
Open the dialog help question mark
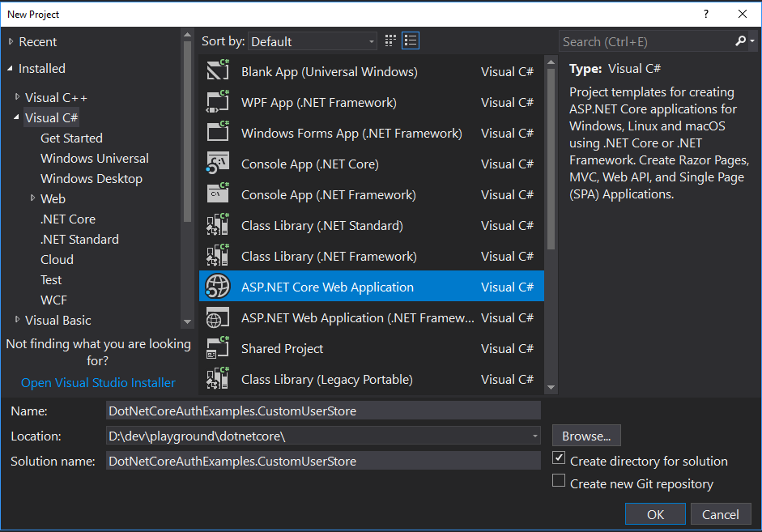pyautogui.click(x=706, y=14)
